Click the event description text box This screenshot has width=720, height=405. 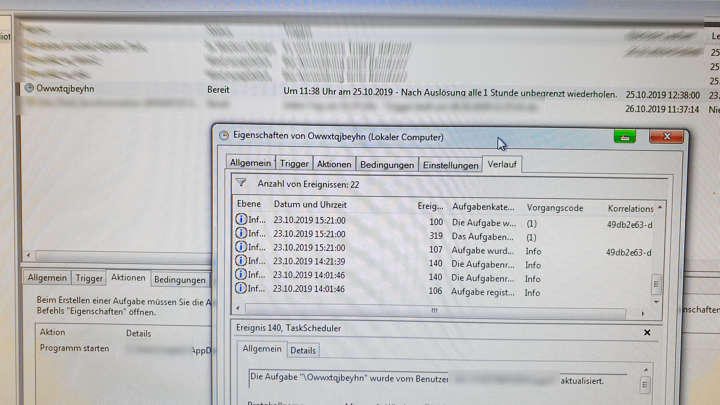(438, 379)
